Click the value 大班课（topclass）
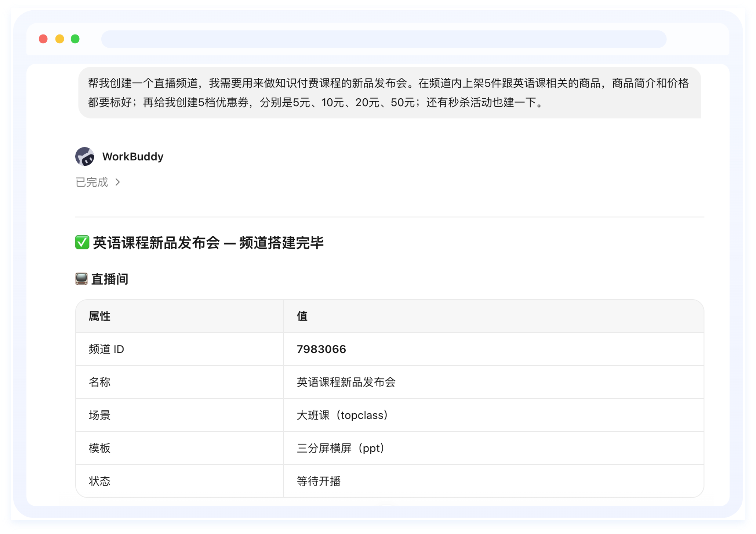The height and width of the screenshot is (534, 756). coord(342,415)
